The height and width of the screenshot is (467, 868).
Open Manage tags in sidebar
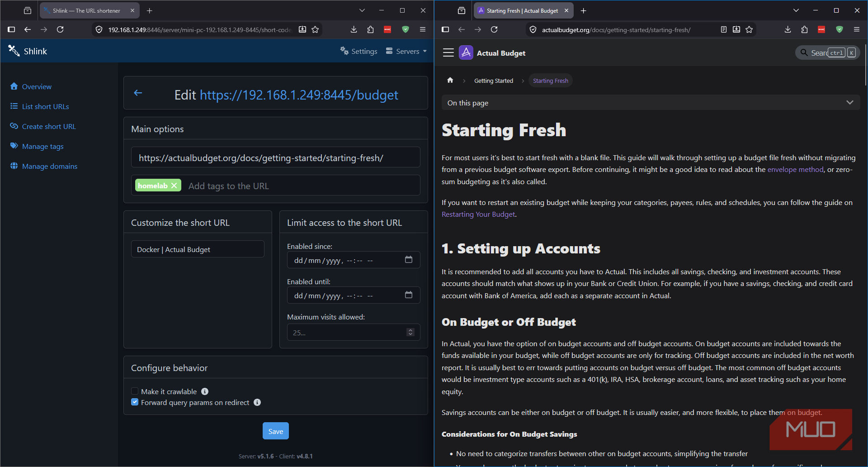click(37, 146)
